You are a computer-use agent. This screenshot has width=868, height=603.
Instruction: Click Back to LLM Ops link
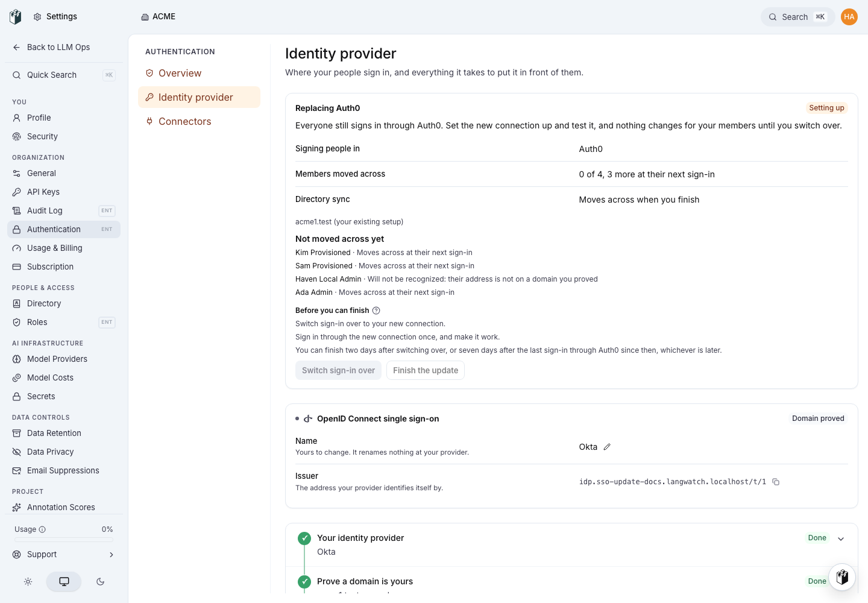coord(64,47)
